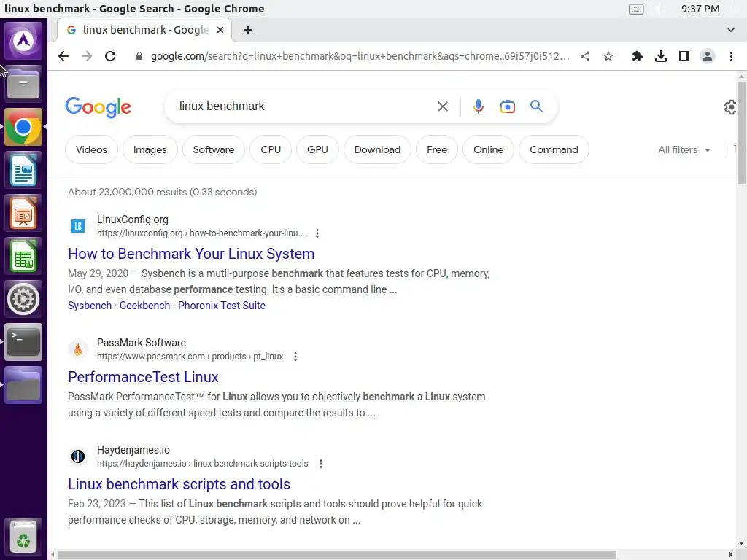Viewport: 747px width, 560px height.
Task: Select the GPU filter chip
Action: point(317,149)
